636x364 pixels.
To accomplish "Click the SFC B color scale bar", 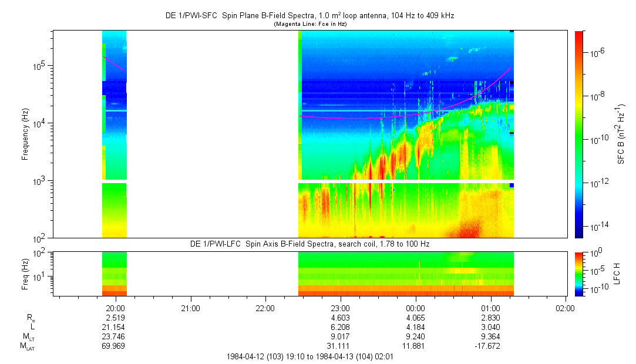I will coord(579,134).
